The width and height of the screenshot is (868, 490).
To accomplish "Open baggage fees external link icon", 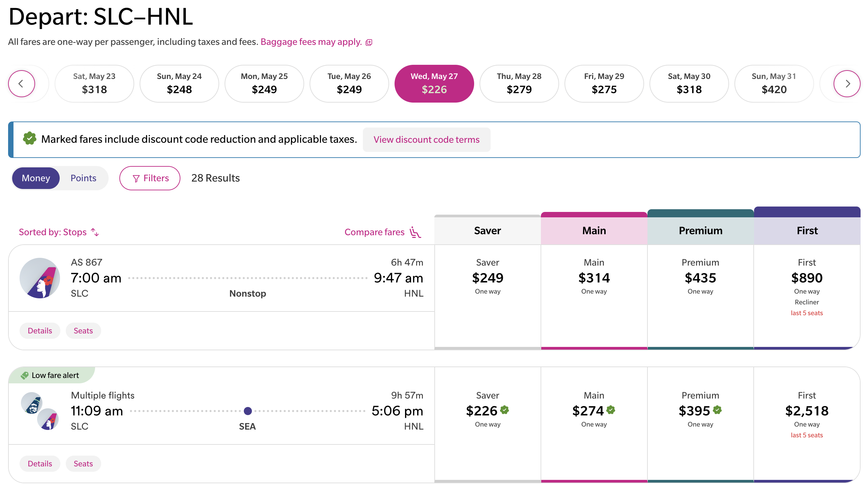I will [x=369, y=43].
